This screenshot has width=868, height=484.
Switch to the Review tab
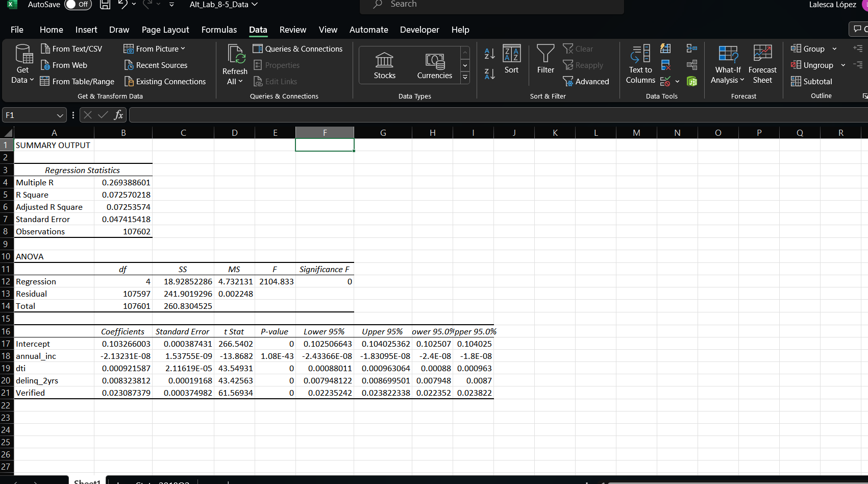click(293, 30)
